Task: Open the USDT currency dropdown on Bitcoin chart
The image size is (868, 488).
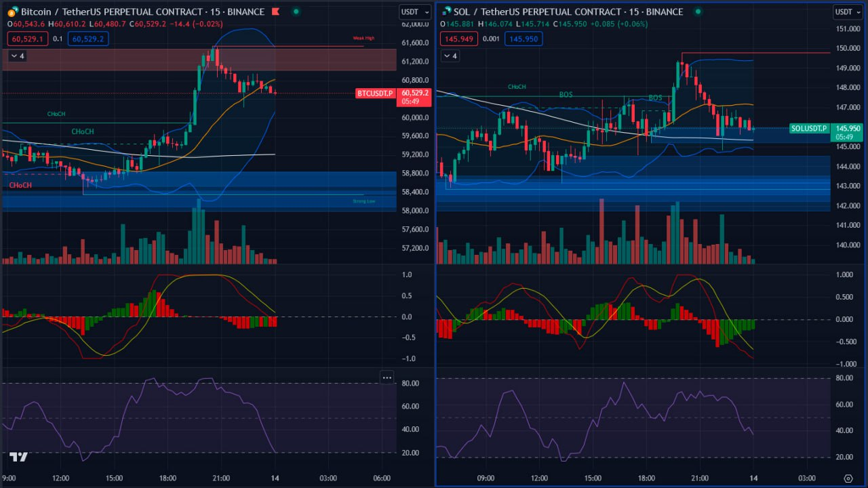Action: coord(415,12)
